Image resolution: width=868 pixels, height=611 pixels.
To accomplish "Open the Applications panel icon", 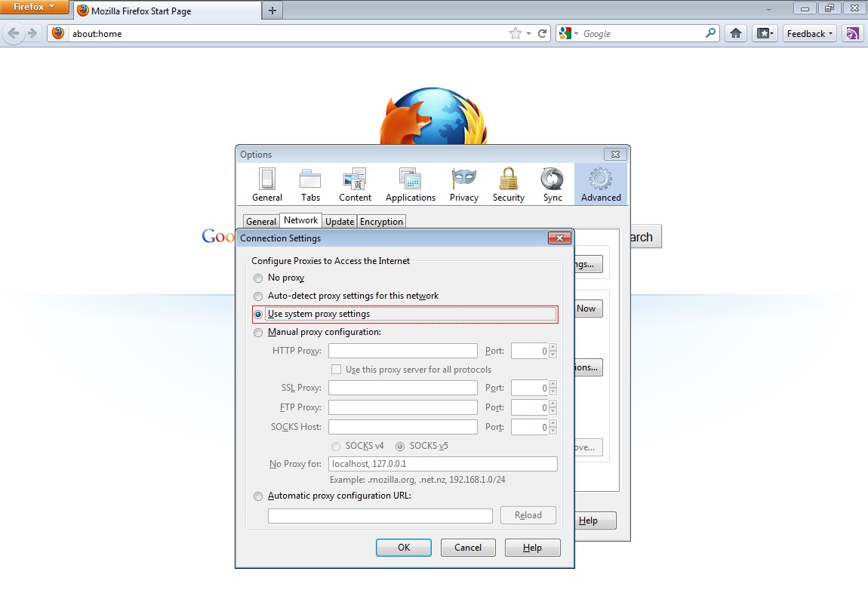I will 410,185.
